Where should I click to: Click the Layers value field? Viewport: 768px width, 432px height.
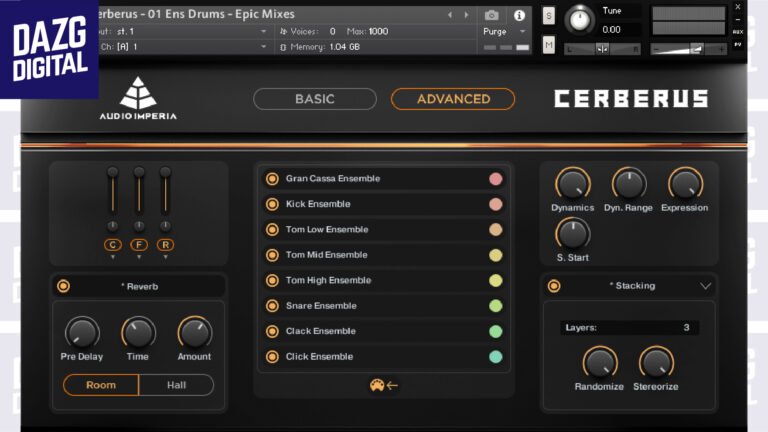(x=629, y=328)
